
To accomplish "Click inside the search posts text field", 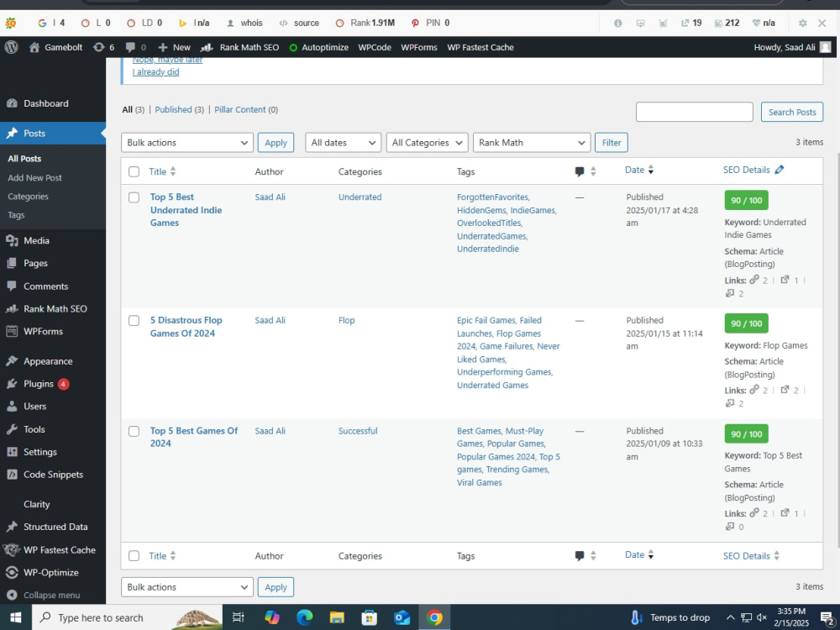I will click(695, 112).
